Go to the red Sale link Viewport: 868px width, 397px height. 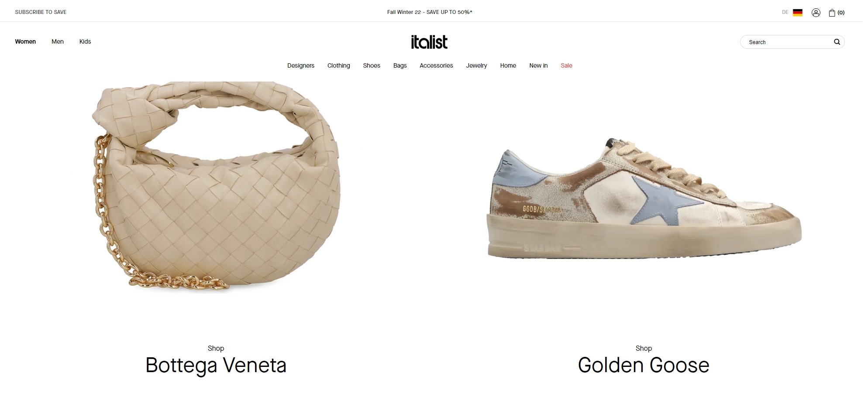[566, 65]
